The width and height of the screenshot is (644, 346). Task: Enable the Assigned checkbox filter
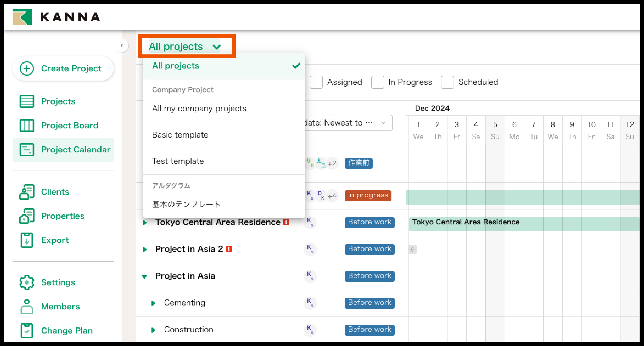coord(316,82)
